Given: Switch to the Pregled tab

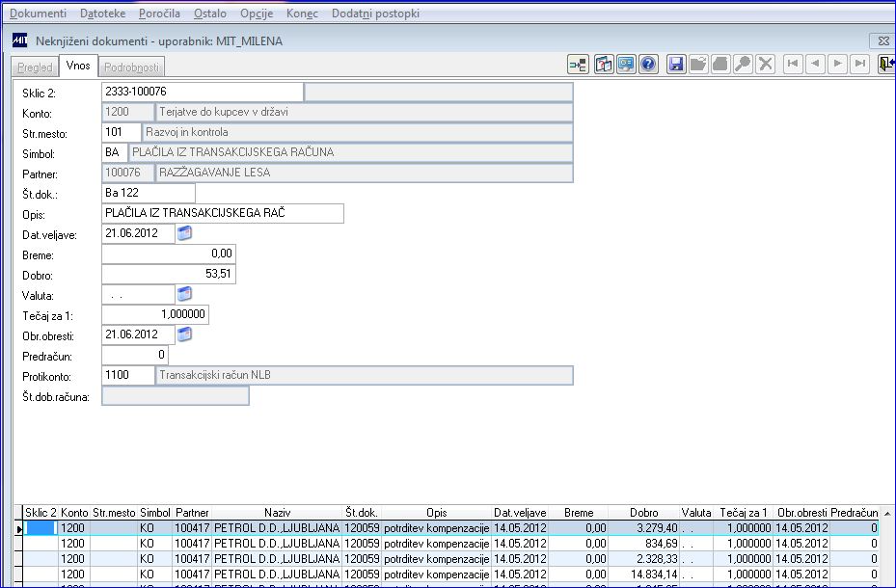Looking at the screenshot, I should click(x=37, y=67).
